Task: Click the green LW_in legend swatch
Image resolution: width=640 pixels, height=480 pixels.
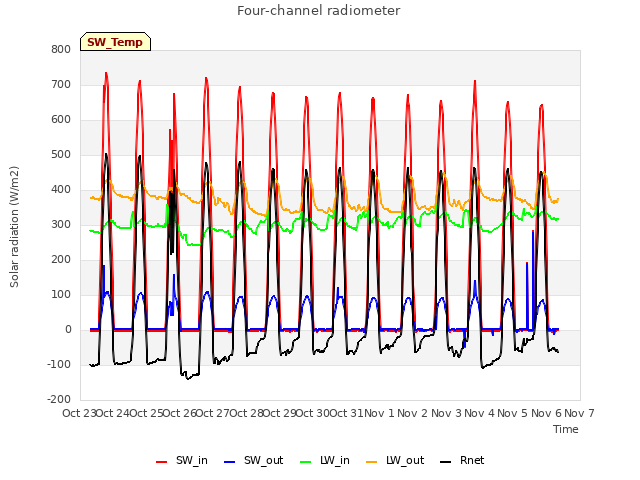Action: pyautogui.click(x=306, y=462)
